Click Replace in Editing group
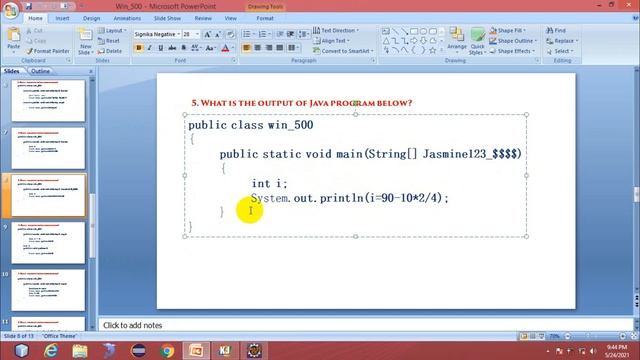The width and height of the screenshot is (640, 360). click(562, 41)
